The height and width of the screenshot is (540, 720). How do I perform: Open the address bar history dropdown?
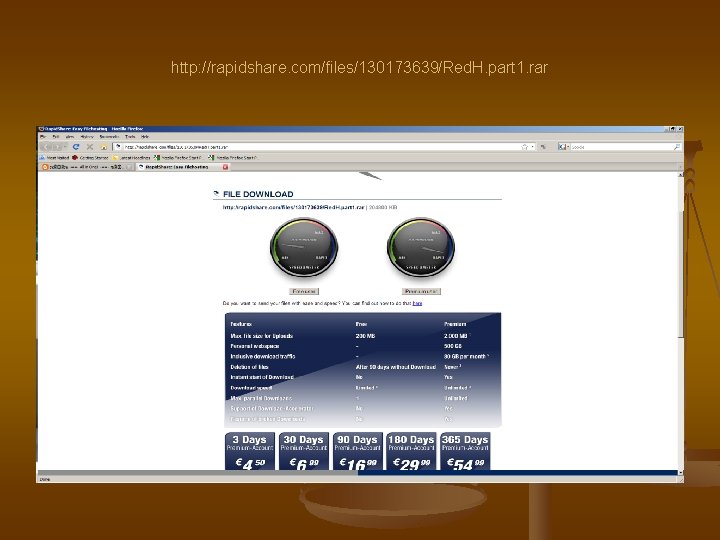(x=533, y=147)
